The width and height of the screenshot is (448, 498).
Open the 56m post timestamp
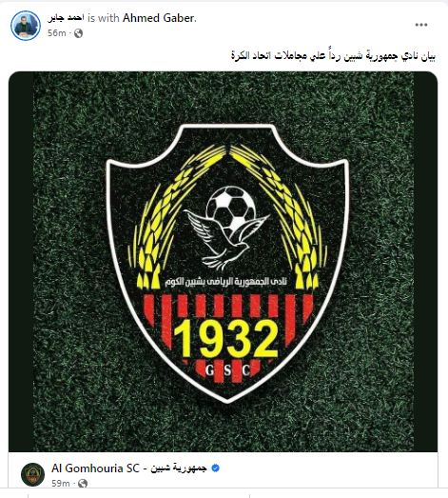point(57,33)
